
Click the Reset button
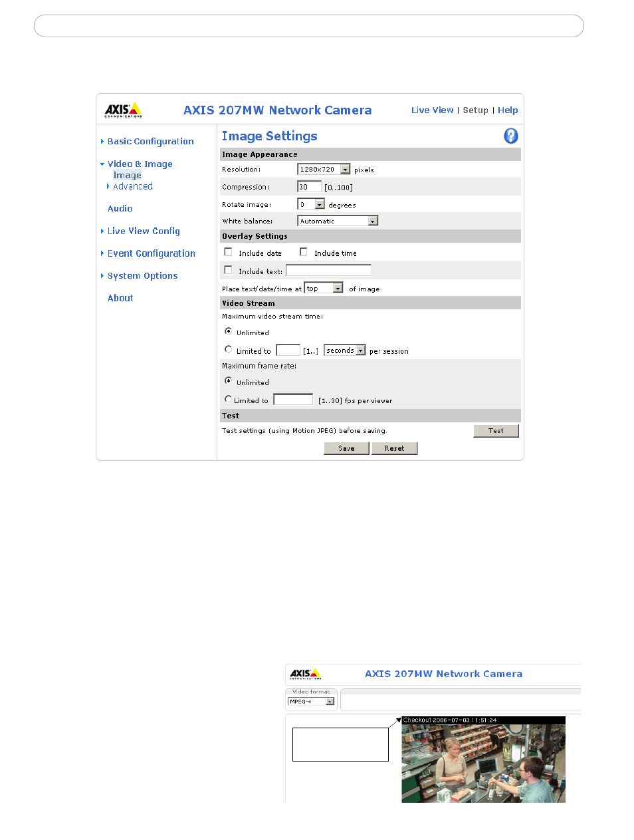pyautogui.click(x=394, y=448)
